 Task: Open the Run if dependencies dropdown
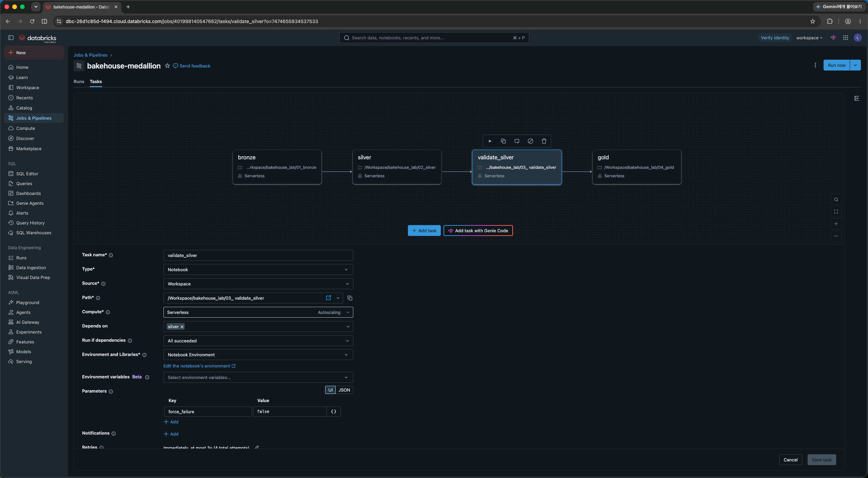coord(258,341)
